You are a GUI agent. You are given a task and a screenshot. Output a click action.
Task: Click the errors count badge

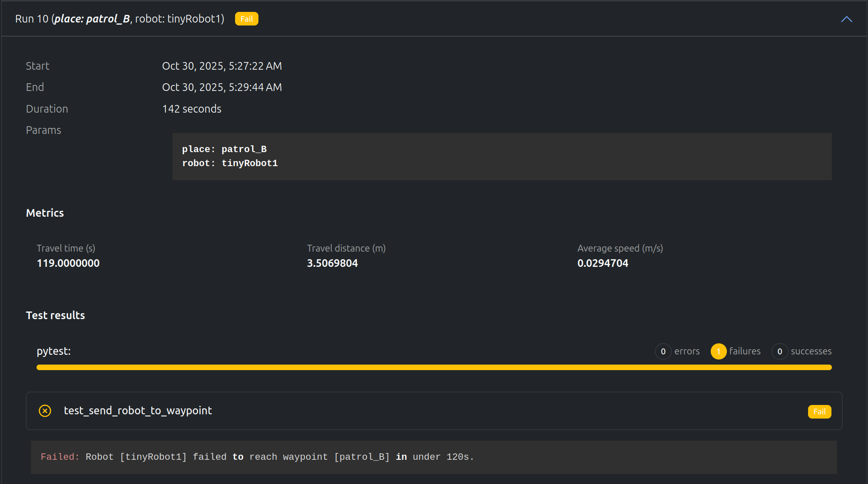click(663, 351)
